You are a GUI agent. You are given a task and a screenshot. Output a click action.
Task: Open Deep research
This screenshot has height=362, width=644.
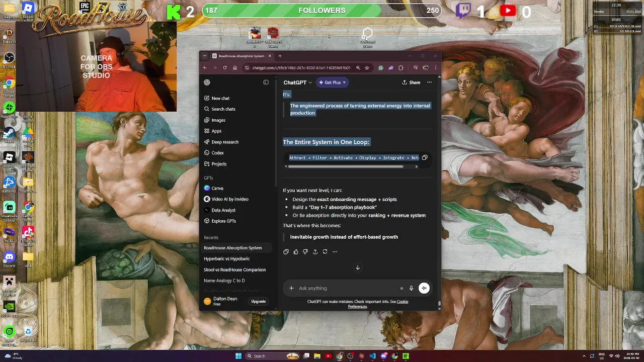[221, 142]
